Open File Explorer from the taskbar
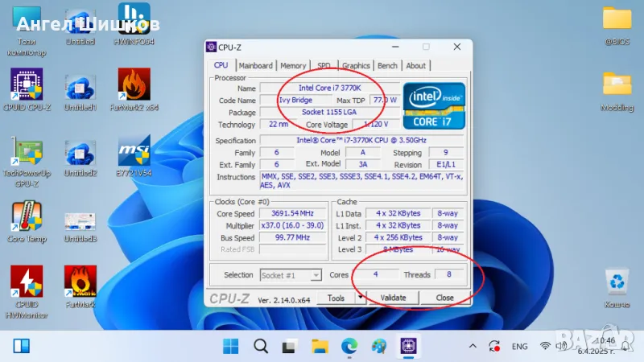This screenshot has width=644, height=362. (320, 346)
